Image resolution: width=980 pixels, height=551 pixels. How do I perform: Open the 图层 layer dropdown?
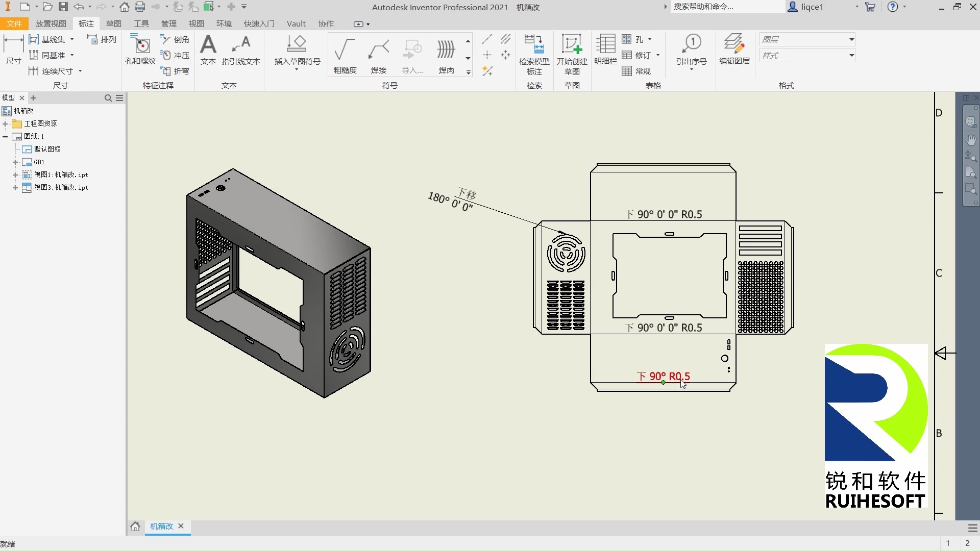[851, 39]
